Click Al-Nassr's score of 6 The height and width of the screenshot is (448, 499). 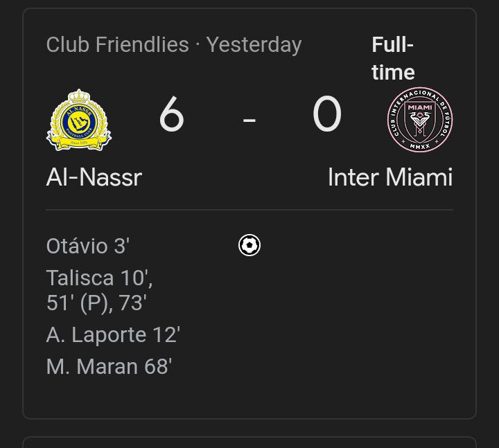coord(172,115)
